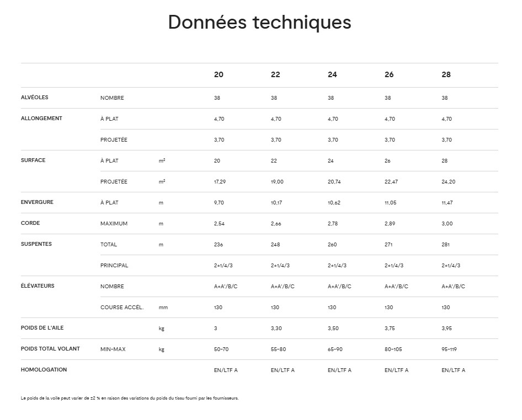Click the COURSE ACCÉL. sub-label
The height and width of the screenshot is (420, 522).
pyautogui.click(x=122, y=307)
